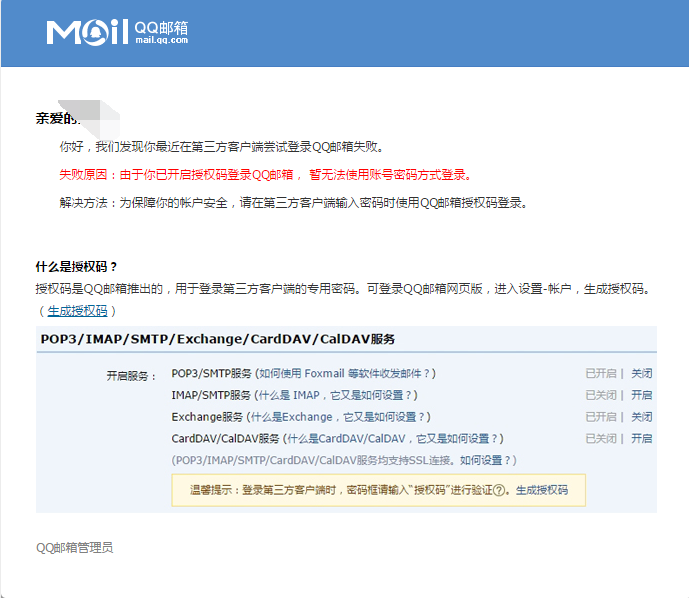Click the 已关闭 status for CardDAV/CalDAV服务
Image resolution: width=689 pixels, height=598 pixels.
tap(601, 438)
